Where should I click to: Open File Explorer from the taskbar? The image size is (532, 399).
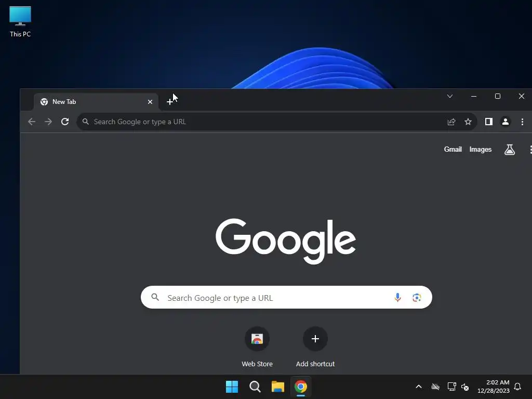(x=277, y=387)
